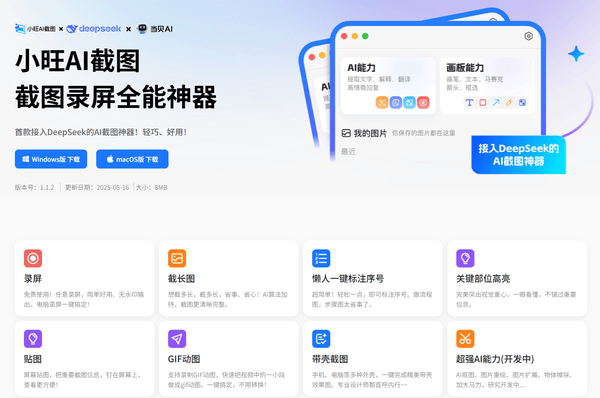Click the 关键部位高亮 title
600x398 pixels.
(x=483, y=279)
